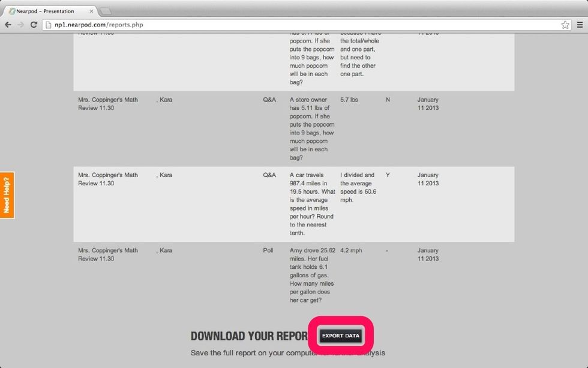Close the Nearpod – Presentation tab

(91, 10)
